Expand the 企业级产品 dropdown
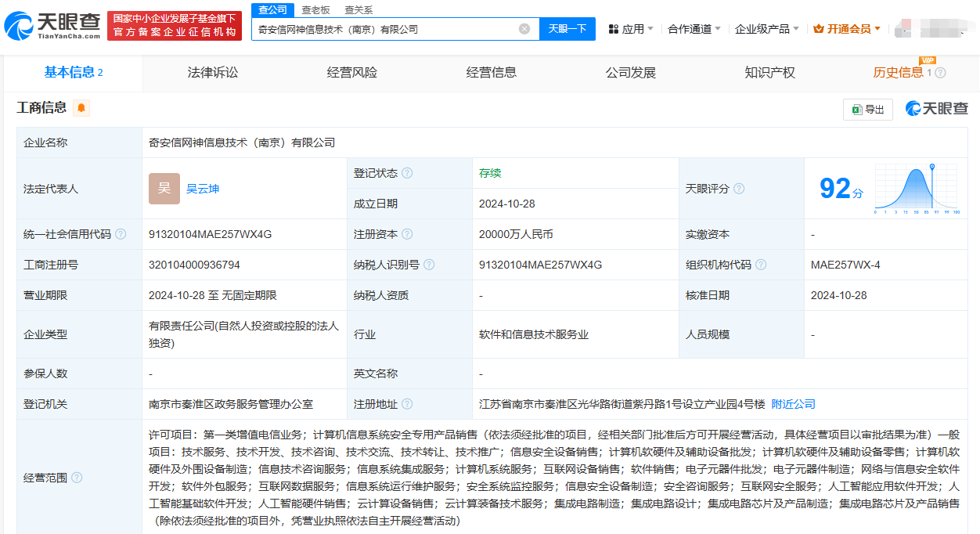 [767, 29]
